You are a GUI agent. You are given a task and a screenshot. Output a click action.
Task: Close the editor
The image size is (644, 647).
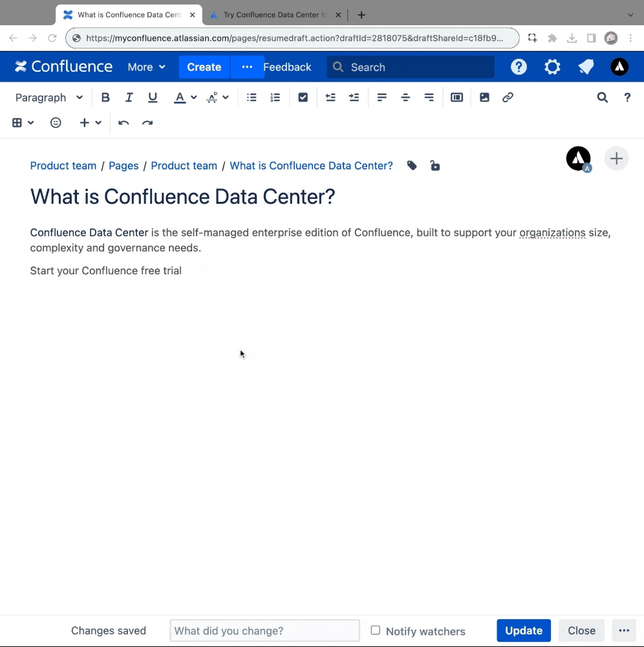click(581, 630)
